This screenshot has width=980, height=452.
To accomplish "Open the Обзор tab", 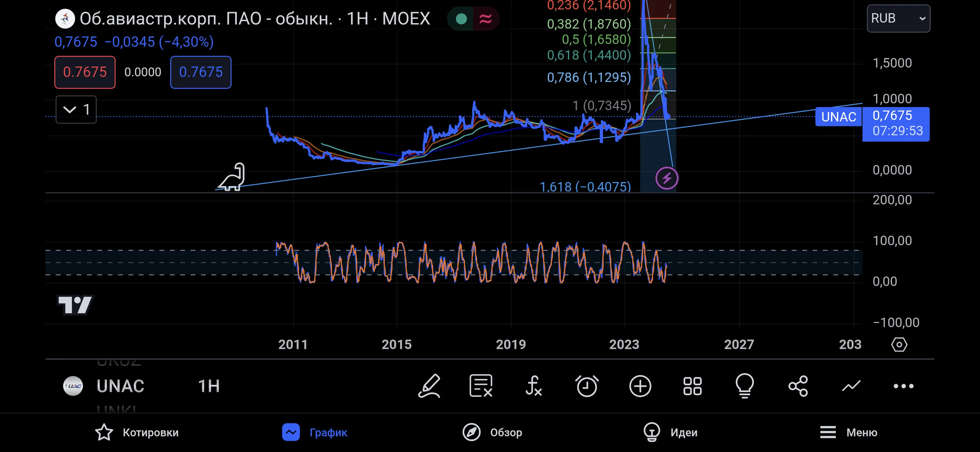I will [x=492, y=432].
